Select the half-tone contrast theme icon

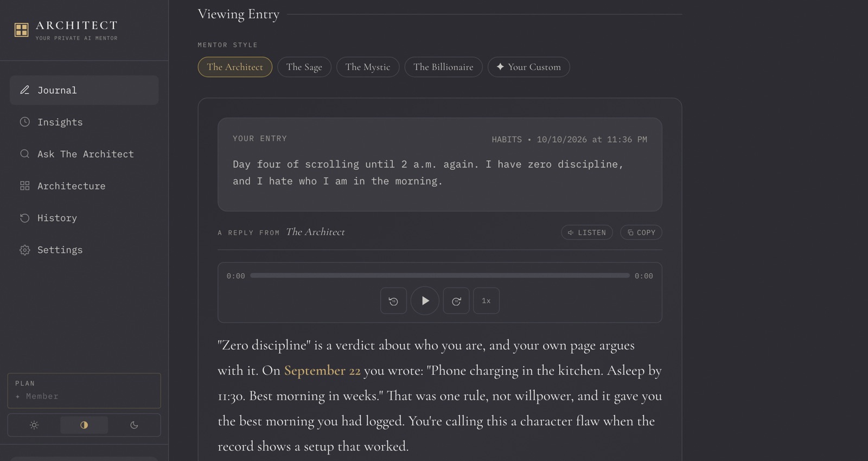coord(84,425)
